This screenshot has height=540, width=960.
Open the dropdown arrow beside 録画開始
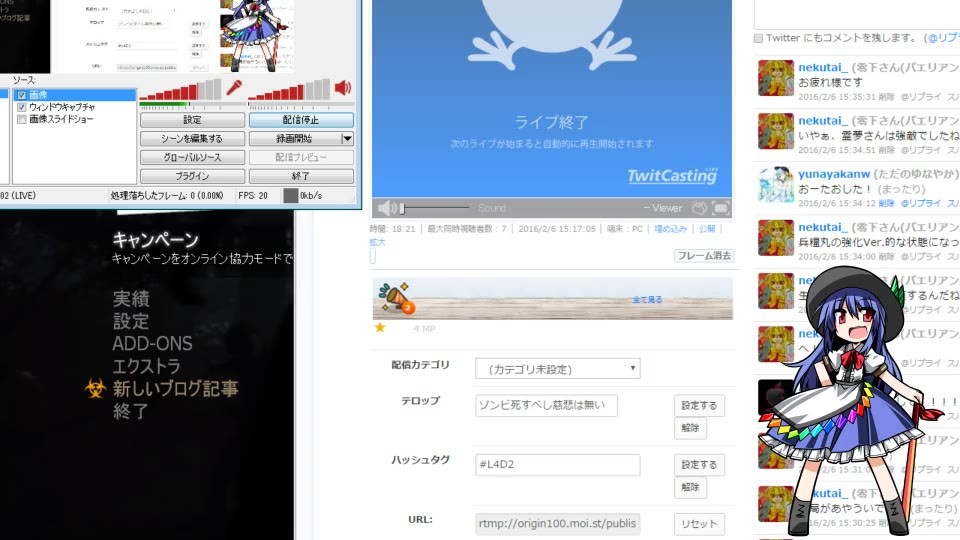tap(347, 139)
